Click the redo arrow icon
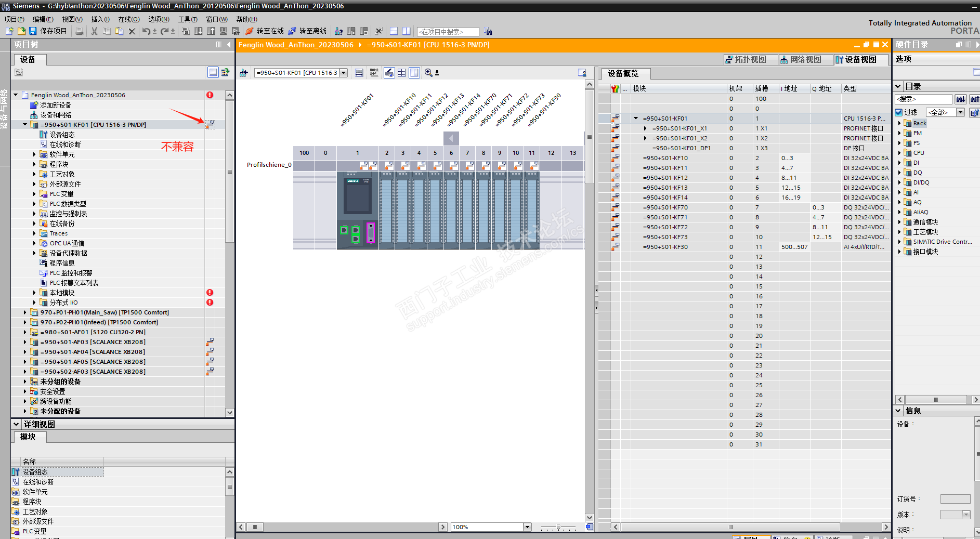The image size is (980, 539). point(164,31)
